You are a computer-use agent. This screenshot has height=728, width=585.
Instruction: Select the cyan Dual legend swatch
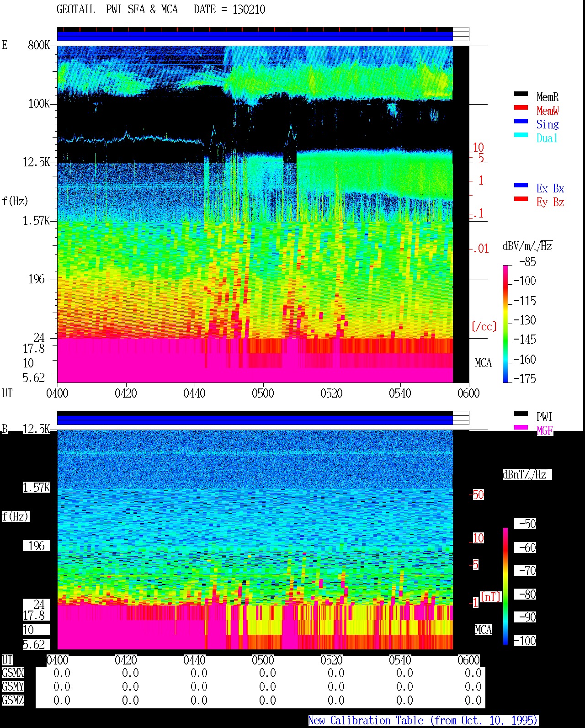[521, 135]
